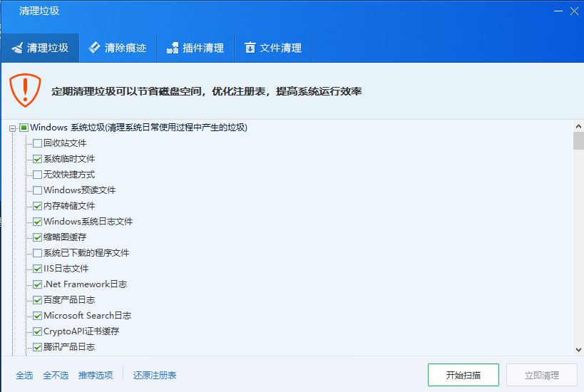The image size is (584, 392).
Task: Select the 回收站文件 label text
Action: pos(65,143)
